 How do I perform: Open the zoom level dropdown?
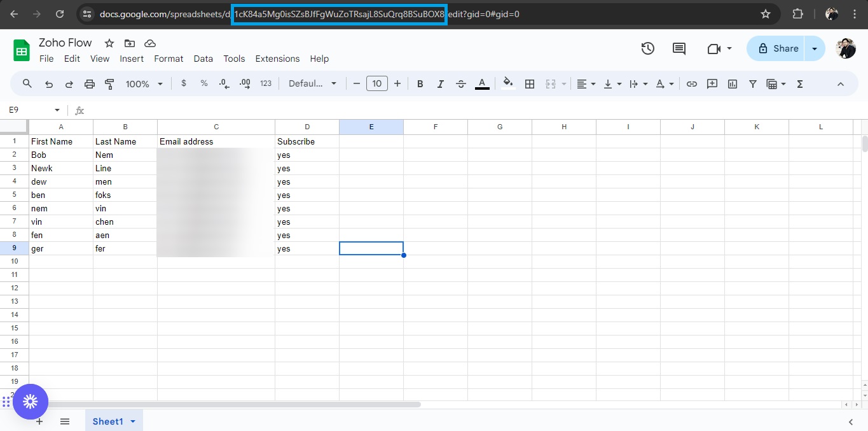[x=144, y=83]
